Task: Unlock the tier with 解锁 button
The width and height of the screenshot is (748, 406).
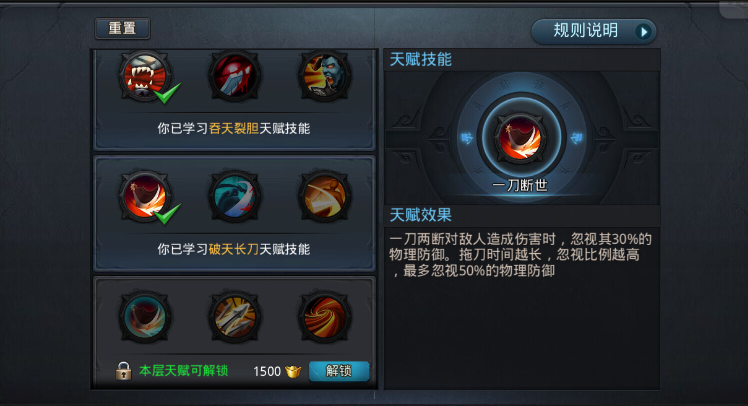Action: click(339, 371)
